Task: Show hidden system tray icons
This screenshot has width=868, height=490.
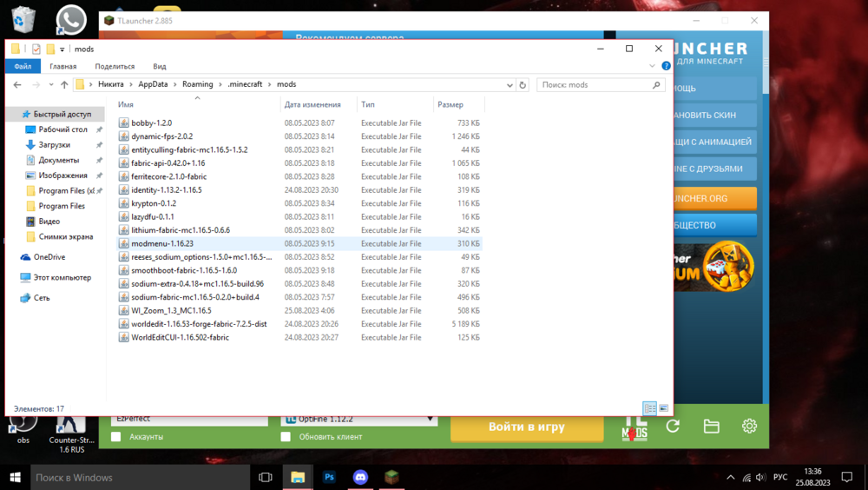Action: coord(731,477)
